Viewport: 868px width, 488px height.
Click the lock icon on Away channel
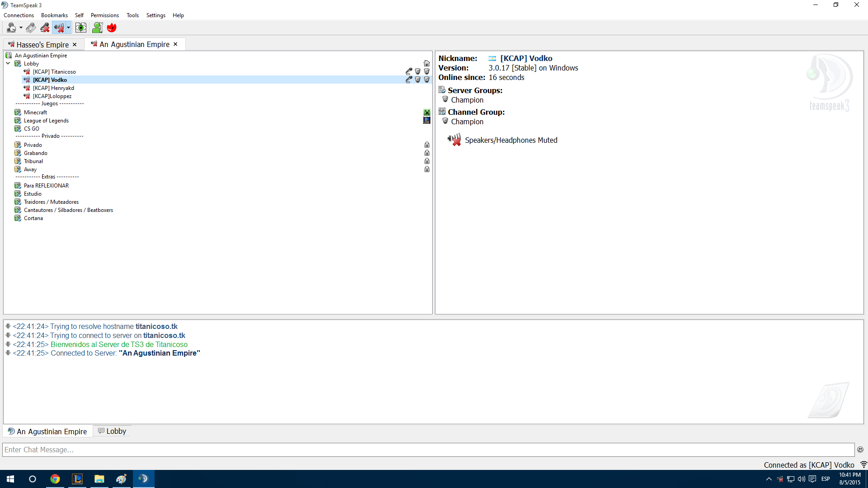[427, 169]
